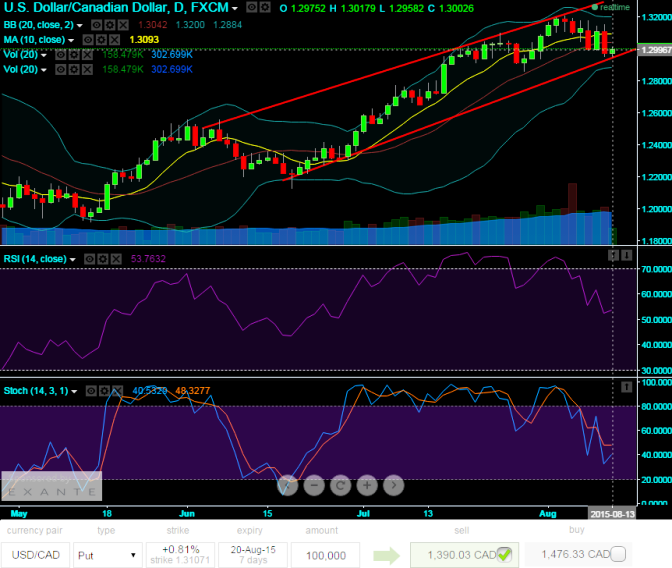Expand the first Vol (20) dropdown arrow
The width and height of the screenshot is (672, 568).
(44, 55)
